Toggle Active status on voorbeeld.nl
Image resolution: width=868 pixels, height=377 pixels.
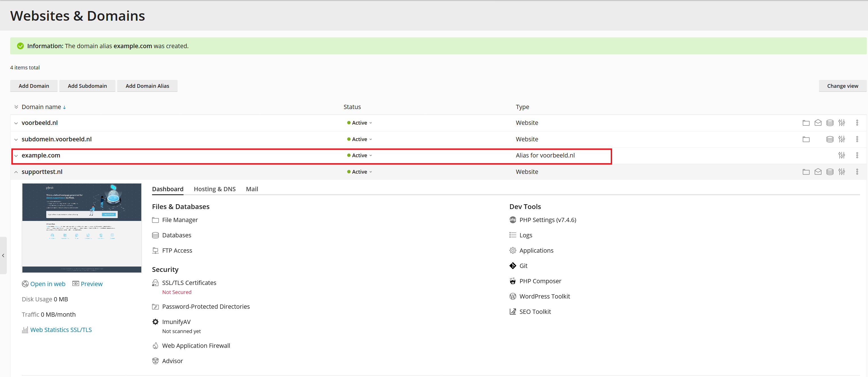pyautogui.click(x=359, y=123)
